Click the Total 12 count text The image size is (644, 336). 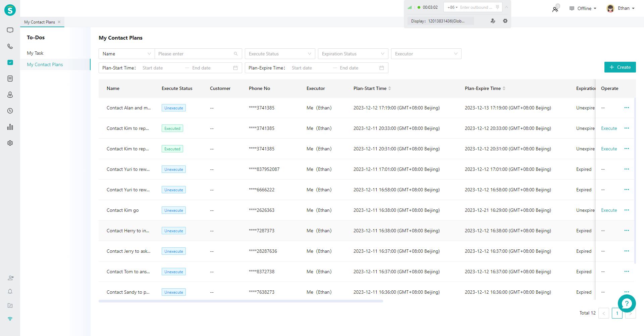coord(588,313)
